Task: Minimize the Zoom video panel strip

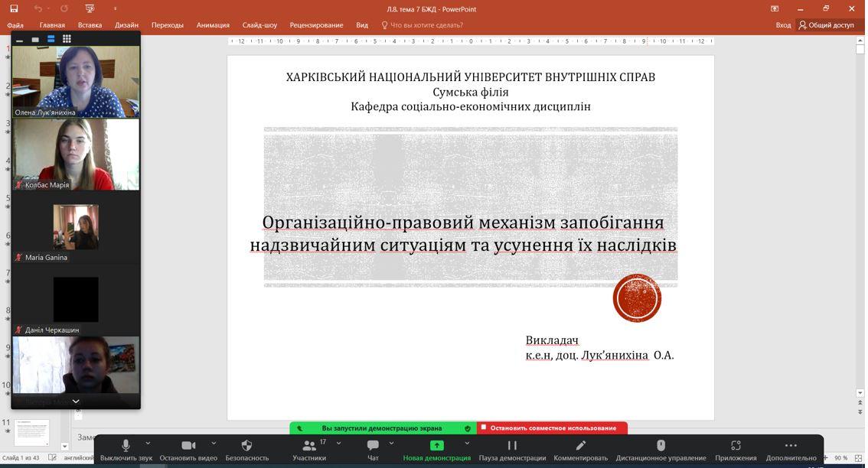Action: [20, 40]
